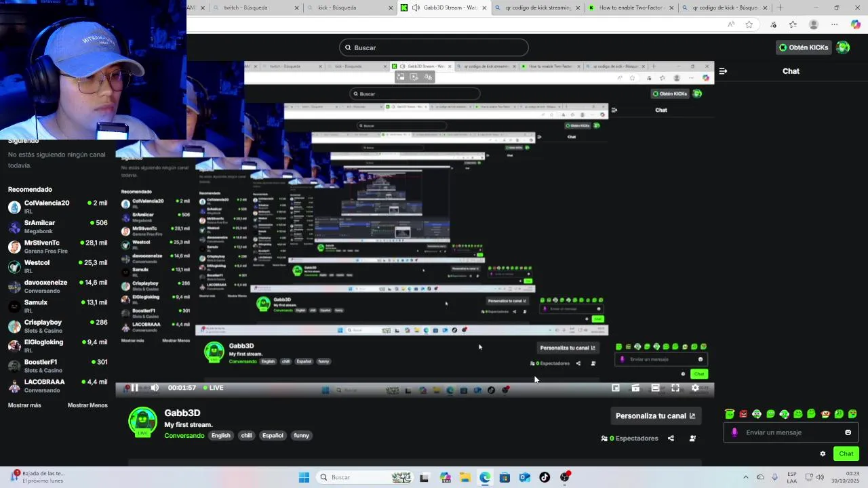Screen dimensions: 868x488
Task: Open Crisplayboy recommended channel
Action: point(58,326)
